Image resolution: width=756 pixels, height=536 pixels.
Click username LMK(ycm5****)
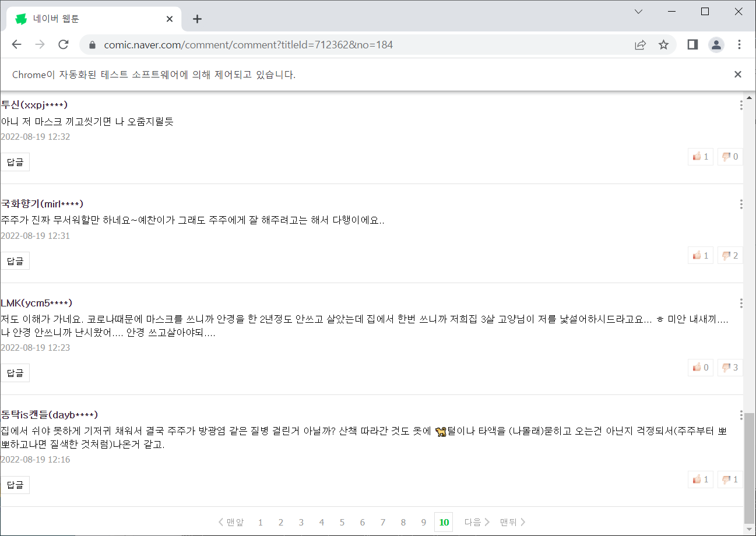pos(36,303)
